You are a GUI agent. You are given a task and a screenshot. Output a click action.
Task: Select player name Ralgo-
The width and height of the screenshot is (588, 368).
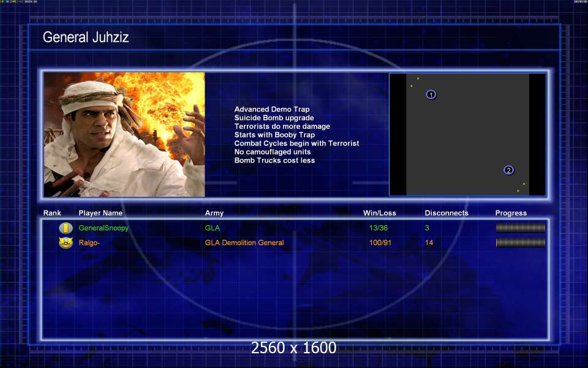[x=89, y=243]
